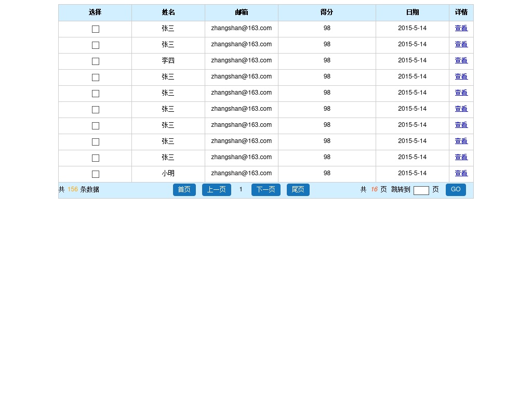Image resolution: width=532 pixels, height=416 pixels.
Task: Jump to the last page with 尾页
Action: 298,190
